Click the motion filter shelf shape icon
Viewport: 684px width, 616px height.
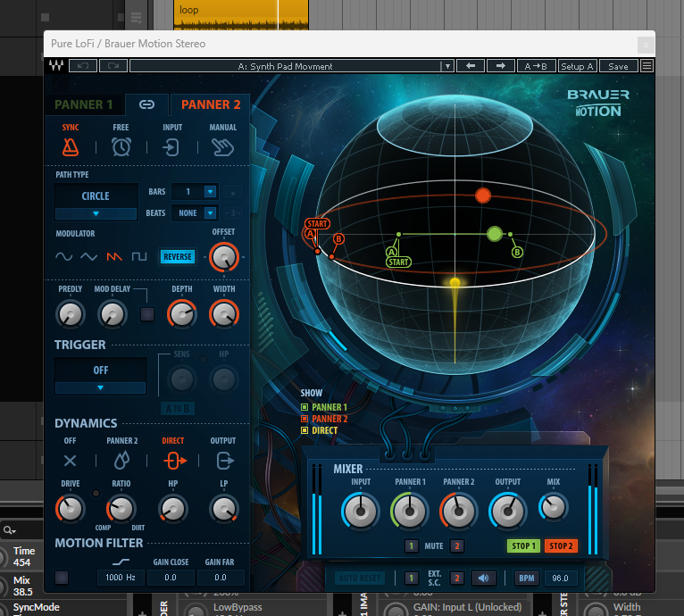coord(121,562)
